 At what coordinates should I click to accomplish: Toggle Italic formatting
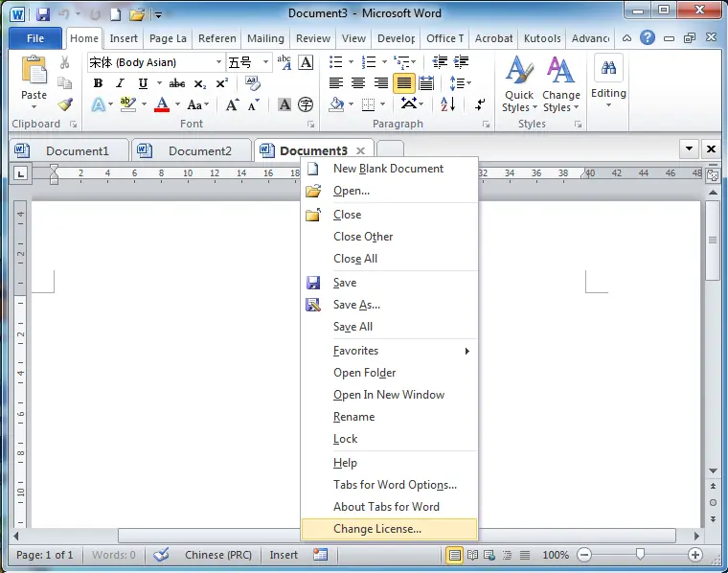click(x=121, y=83)
